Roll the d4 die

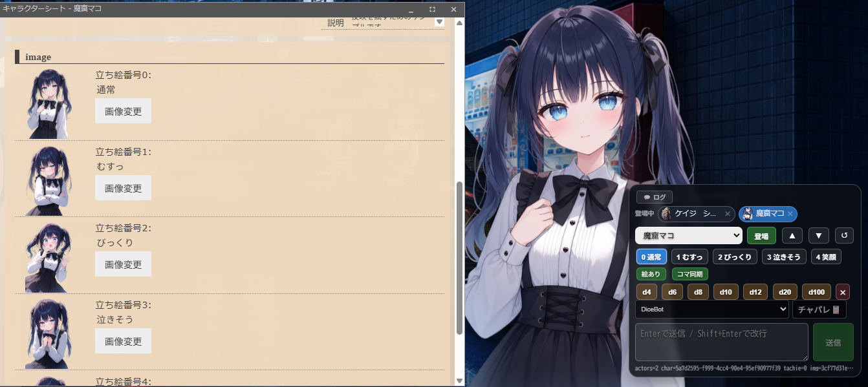pyautogui.click(x=647, y=292)
